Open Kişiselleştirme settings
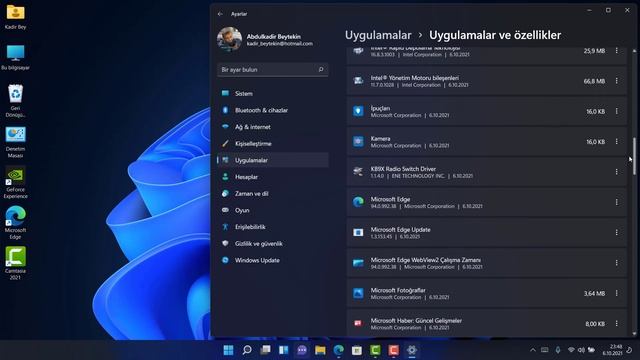The image size is (640, 360). [273, 144]
